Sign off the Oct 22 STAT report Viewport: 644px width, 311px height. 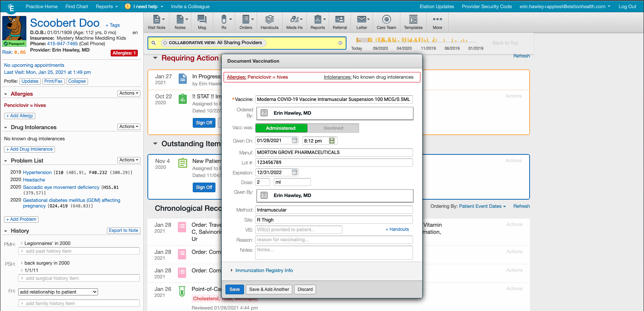[204, 123]
